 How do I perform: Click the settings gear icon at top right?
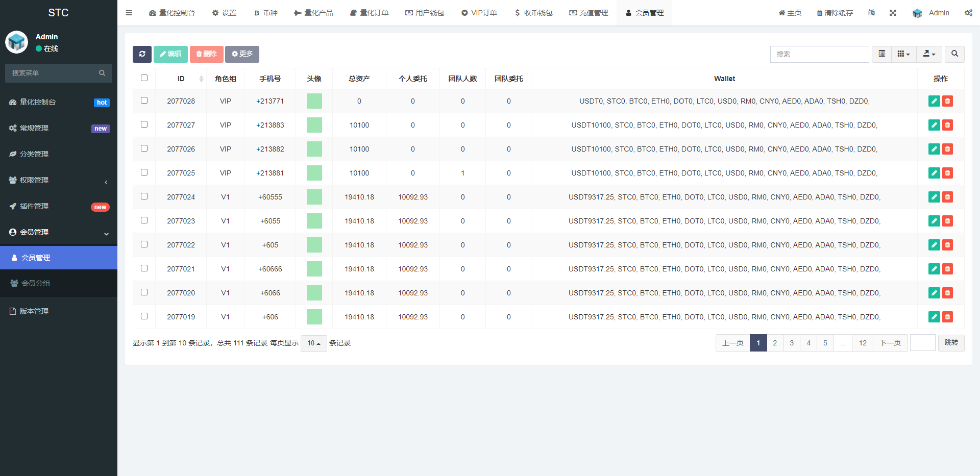(x=968, y=13)
